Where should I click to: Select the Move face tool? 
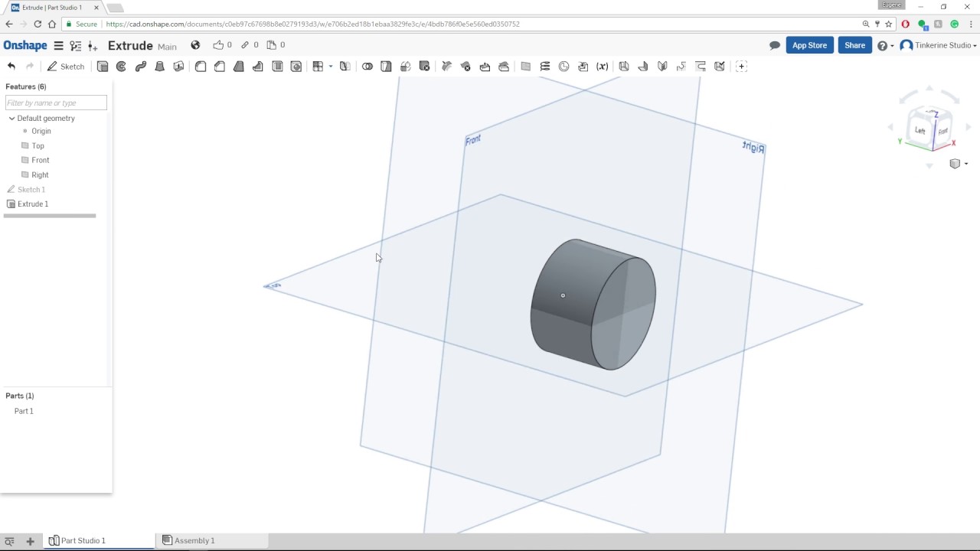pos(485,67)
